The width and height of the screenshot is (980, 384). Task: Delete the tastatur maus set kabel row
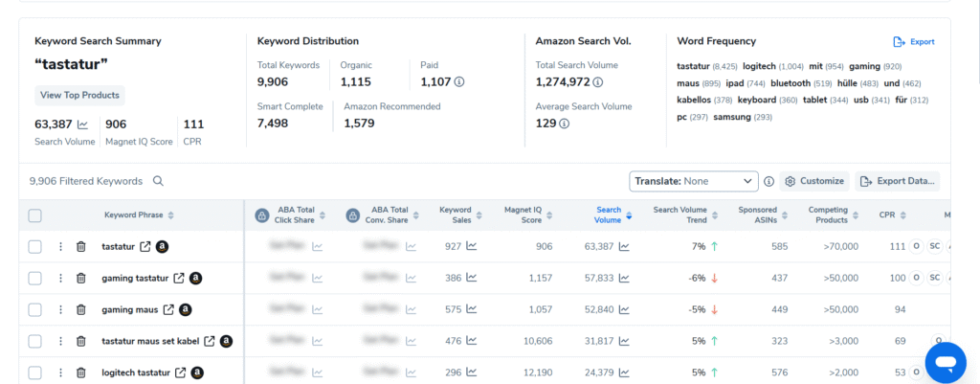(80, 342)
